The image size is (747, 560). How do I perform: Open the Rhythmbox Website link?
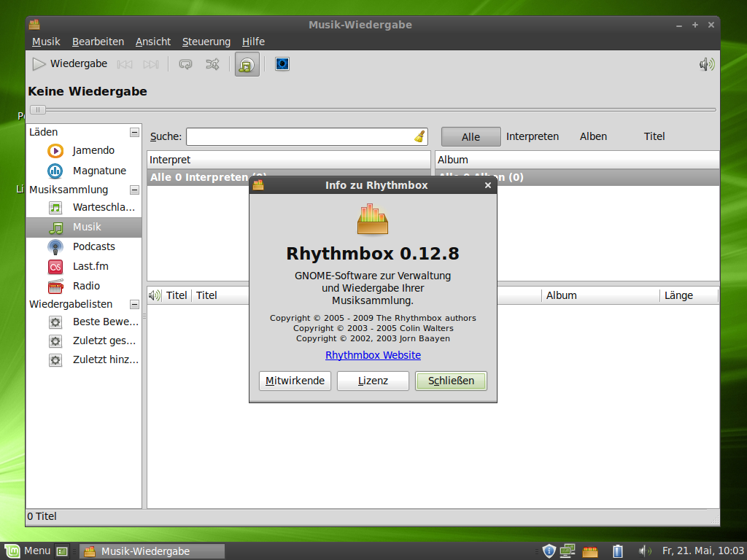[x=373, y=355]
